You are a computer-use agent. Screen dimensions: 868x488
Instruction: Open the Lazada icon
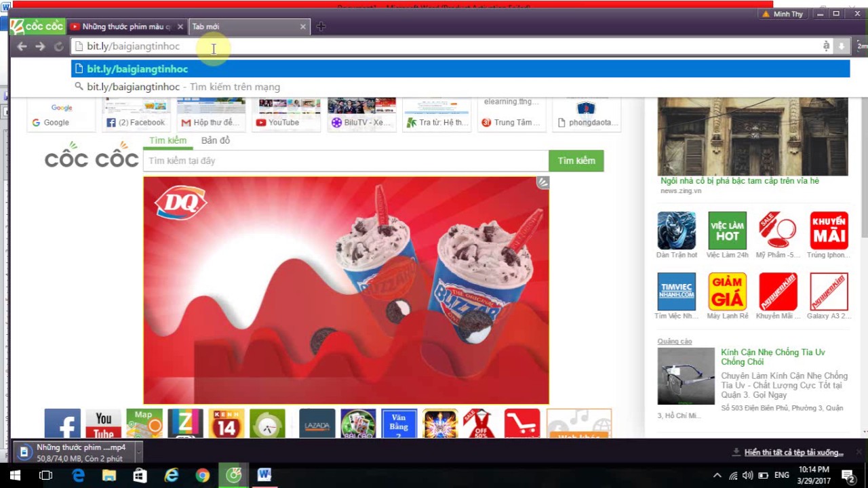(317, 424)
